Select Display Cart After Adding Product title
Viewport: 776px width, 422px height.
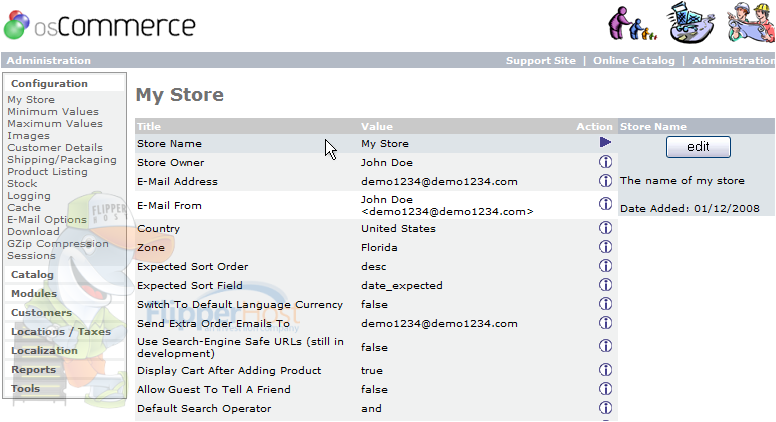coord(229,371)
